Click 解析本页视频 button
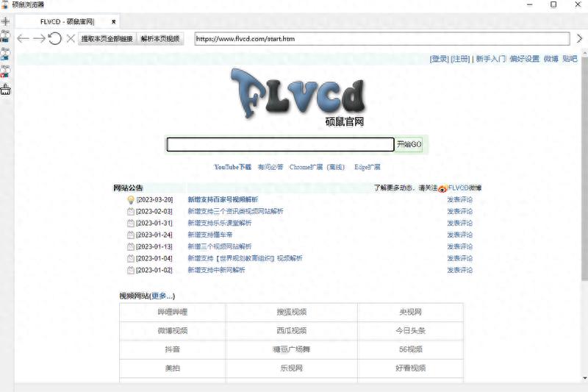 point(160,39)
